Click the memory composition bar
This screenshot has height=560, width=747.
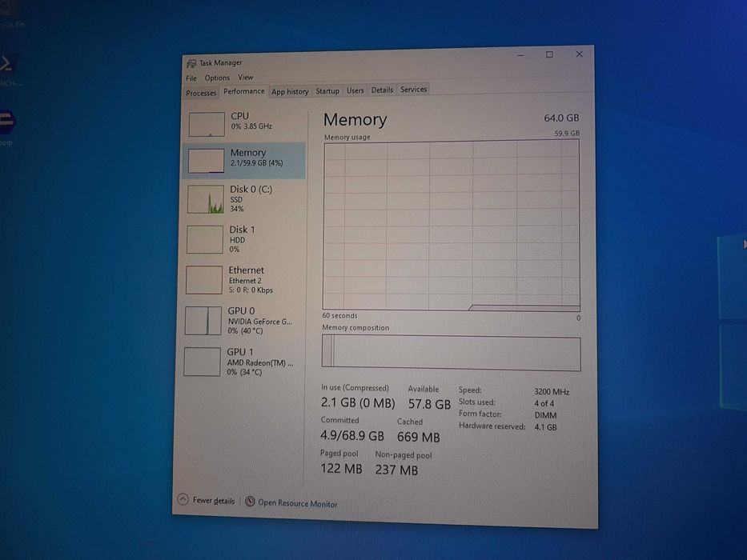point(451,352)
